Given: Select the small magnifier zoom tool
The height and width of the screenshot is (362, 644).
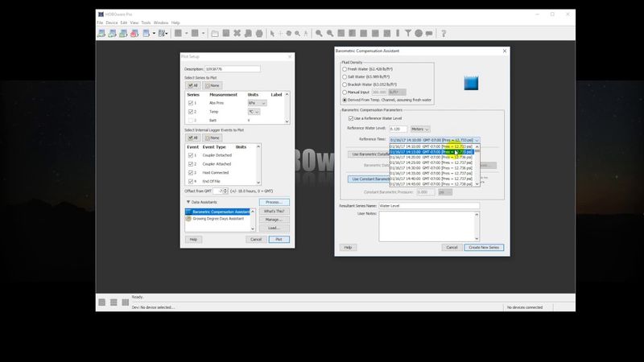Looking at the screenshot, I should click(297, 34).
